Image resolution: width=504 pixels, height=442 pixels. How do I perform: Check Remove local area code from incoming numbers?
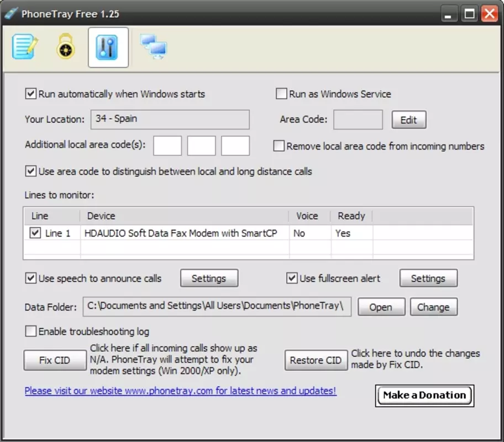pos(279,146)
